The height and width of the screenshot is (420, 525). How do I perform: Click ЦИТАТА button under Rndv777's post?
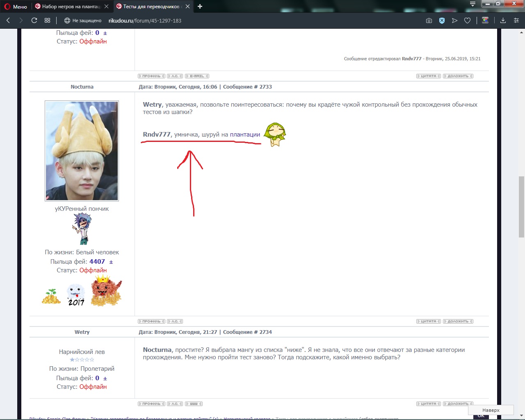pyautogui.click(x=429, y=76)
